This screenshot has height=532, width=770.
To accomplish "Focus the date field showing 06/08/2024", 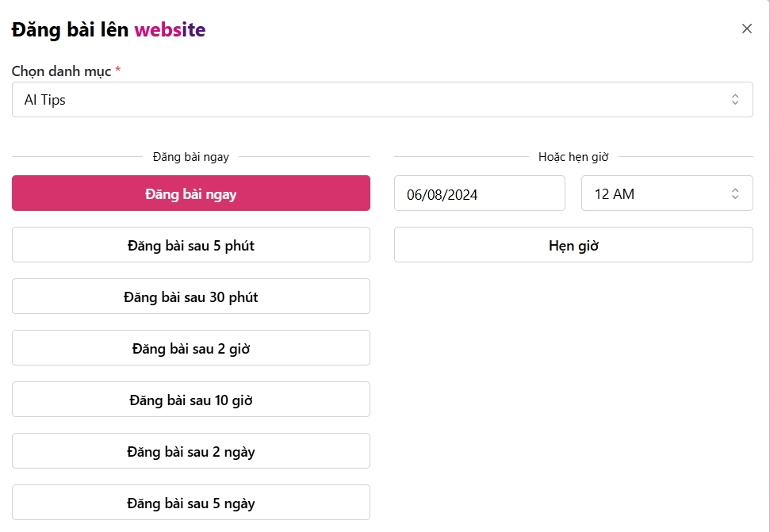I will (x=479, y=193).
